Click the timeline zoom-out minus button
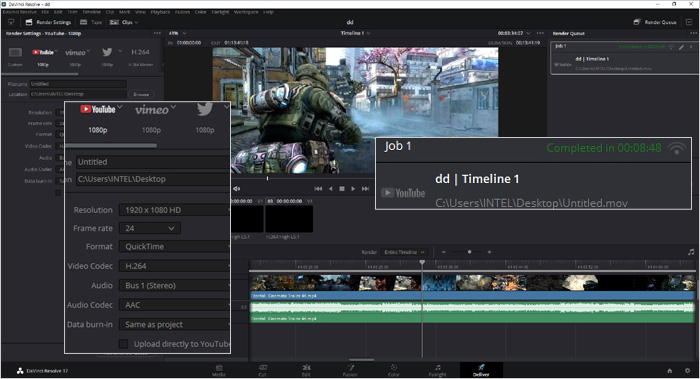 (443, 252)
